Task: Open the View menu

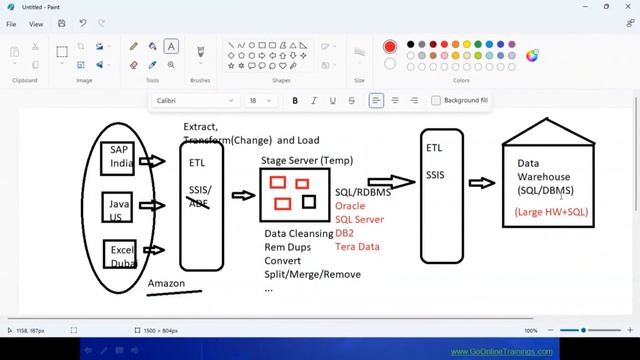Action: [36, 24]
